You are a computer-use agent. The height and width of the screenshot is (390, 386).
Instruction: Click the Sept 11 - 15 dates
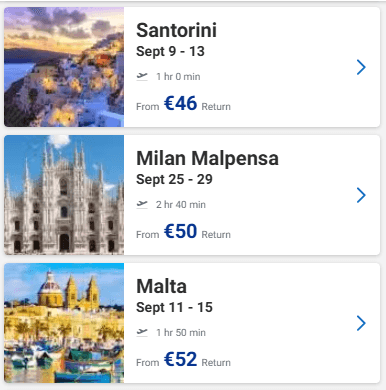click(174, 308)
